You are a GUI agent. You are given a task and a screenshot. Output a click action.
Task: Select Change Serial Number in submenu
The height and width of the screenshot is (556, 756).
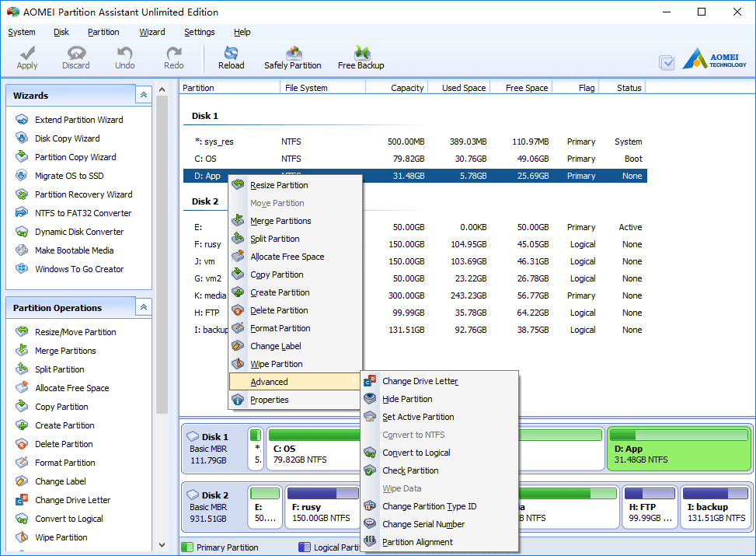440,523
